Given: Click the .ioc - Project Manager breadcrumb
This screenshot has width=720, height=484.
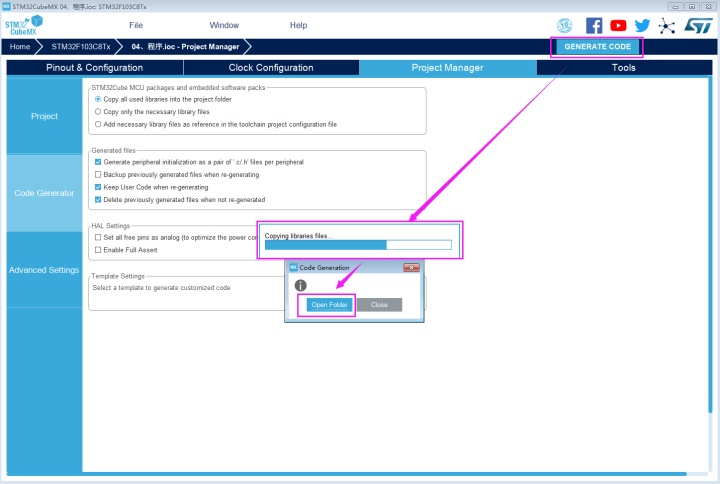Looking at the screenshot, I should tap(186, 46).
